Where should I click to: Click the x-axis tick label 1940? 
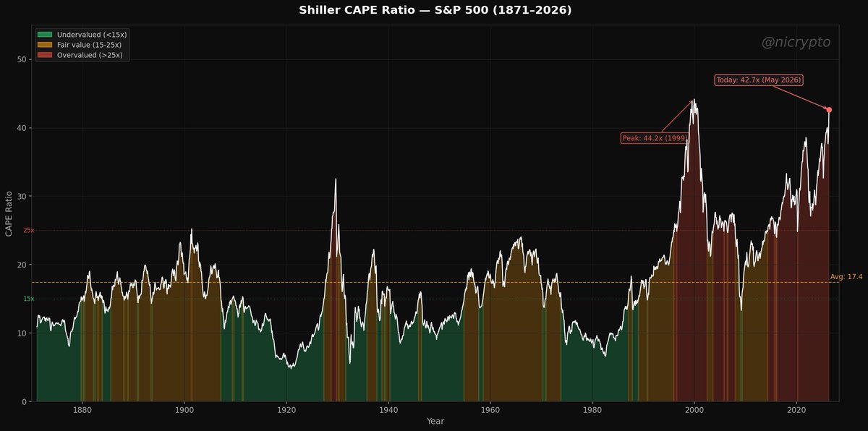388,409
